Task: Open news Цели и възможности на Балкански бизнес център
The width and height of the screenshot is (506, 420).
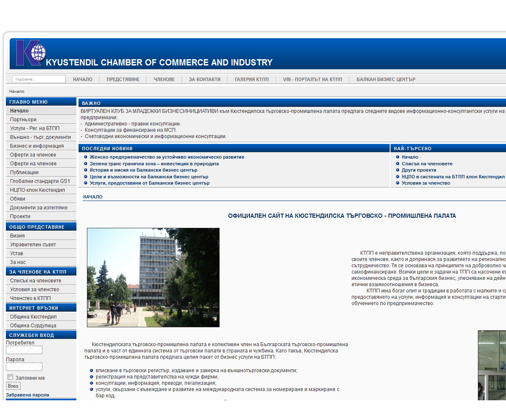Action: coord(149,177)
